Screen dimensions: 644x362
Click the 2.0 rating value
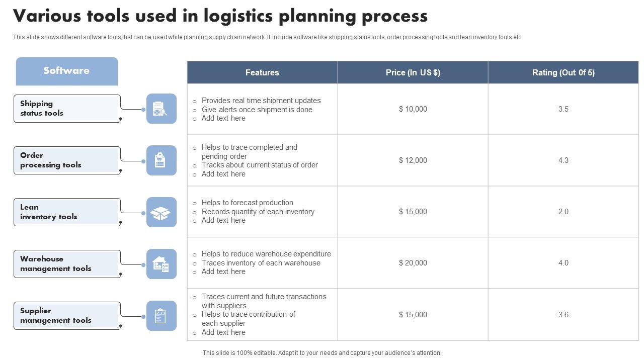click(563, 212)
